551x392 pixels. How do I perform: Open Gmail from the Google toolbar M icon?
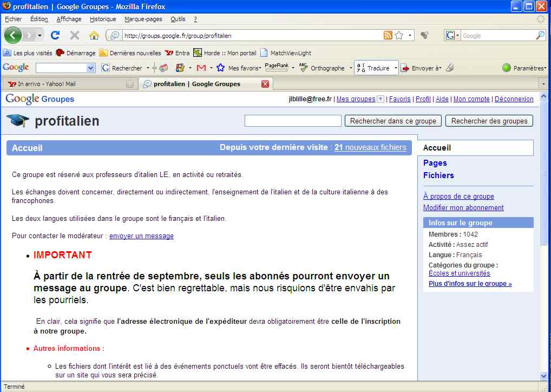[x=201, y=68]
